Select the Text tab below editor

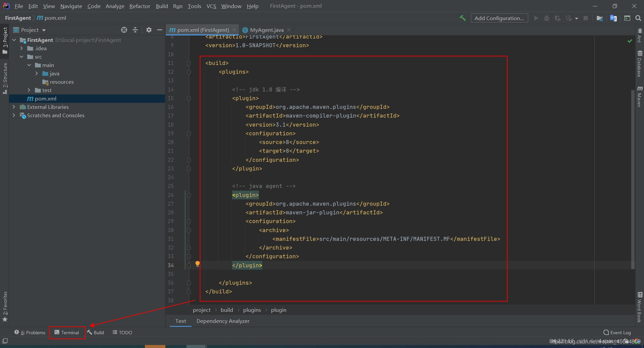[x=180, y=321]
